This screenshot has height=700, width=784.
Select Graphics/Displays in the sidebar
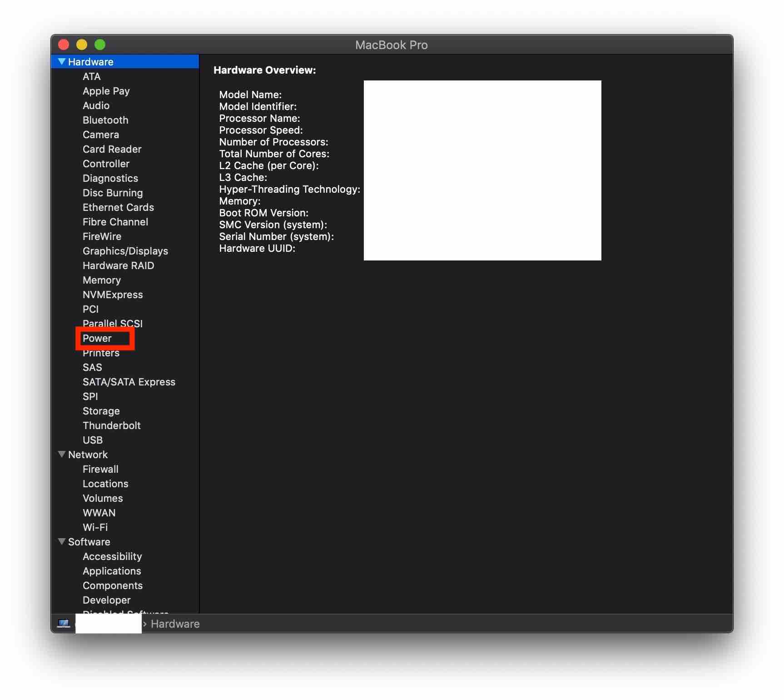tap(125, 251)
